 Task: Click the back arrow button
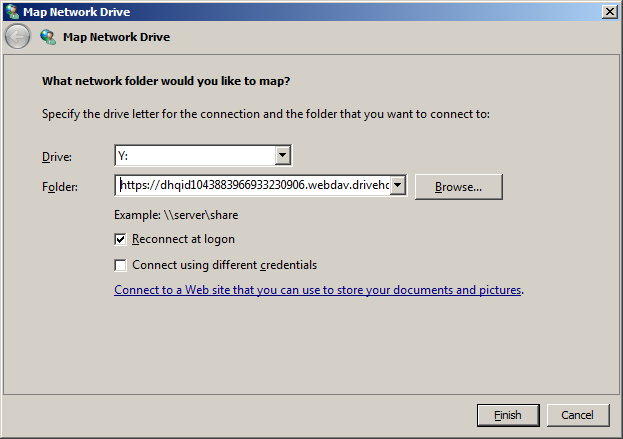(17, 37)
